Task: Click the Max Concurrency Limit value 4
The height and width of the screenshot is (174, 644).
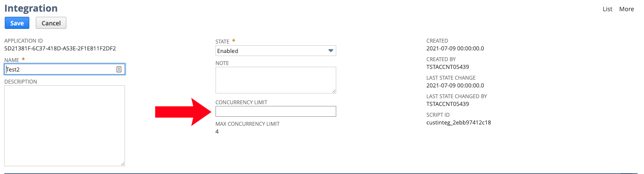Action: pos(217,131)
